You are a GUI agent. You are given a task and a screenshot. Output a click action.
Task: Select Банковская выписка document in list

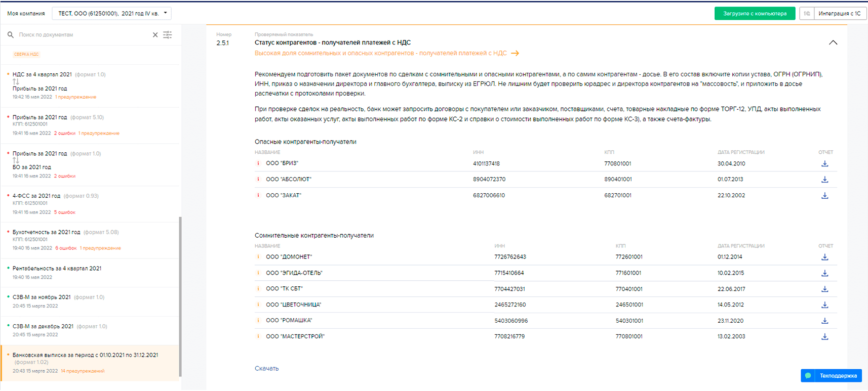point(85,355)
